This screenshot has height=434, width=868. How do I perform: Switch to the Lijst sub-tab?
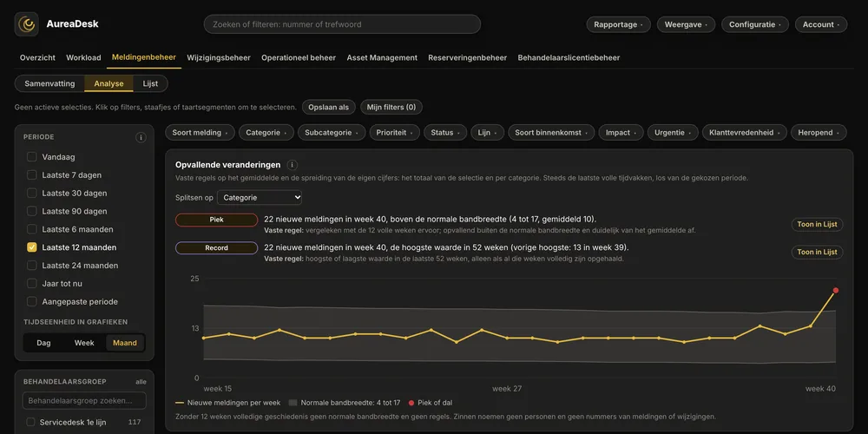pos(150,83)
